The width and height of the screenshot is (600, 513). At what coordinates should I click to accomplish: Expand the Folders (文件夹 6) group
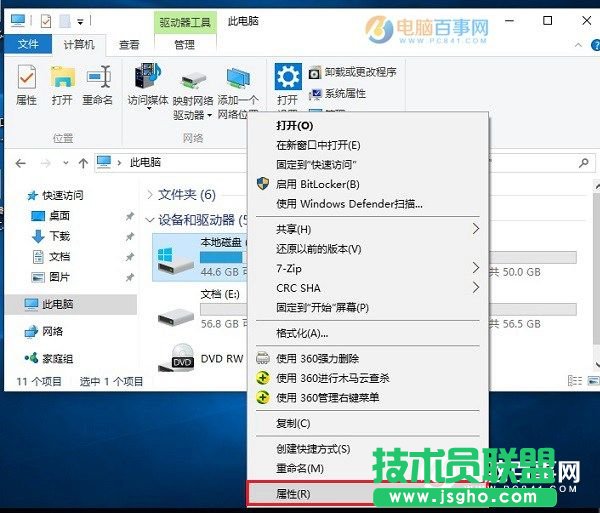[150, 195]
